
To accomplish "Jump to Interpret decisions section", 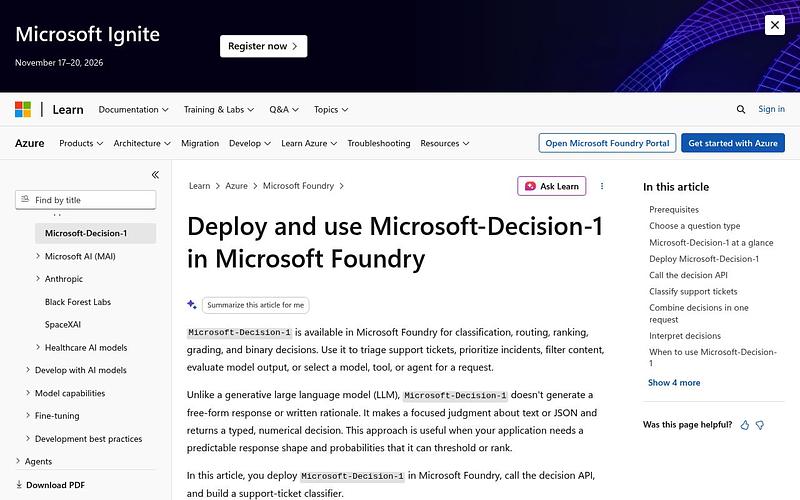I will (x=685, y=336).
